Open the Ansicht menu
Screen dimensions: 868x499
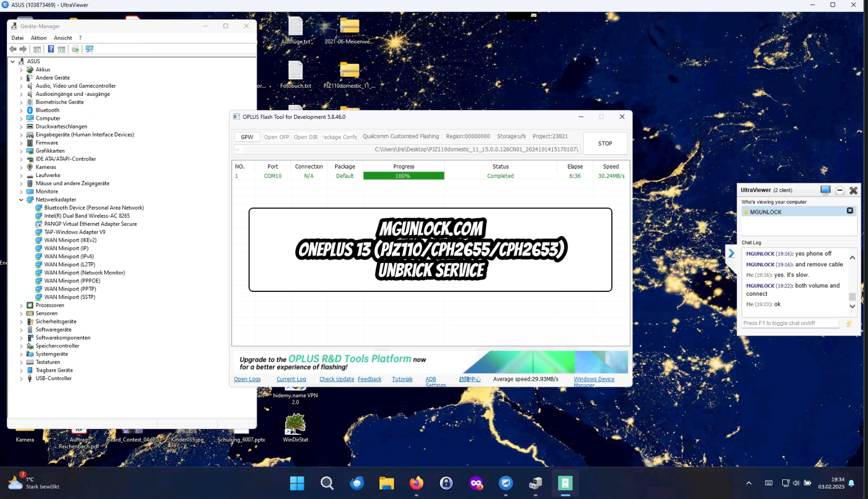click(x=63, y=38)
